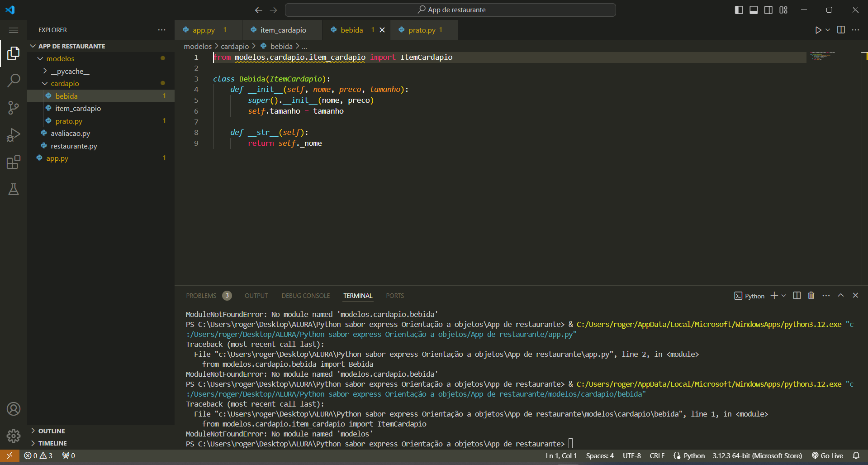Close the terminal panel
This screenshot has height=465, width=868.
(x=855, y=295)
